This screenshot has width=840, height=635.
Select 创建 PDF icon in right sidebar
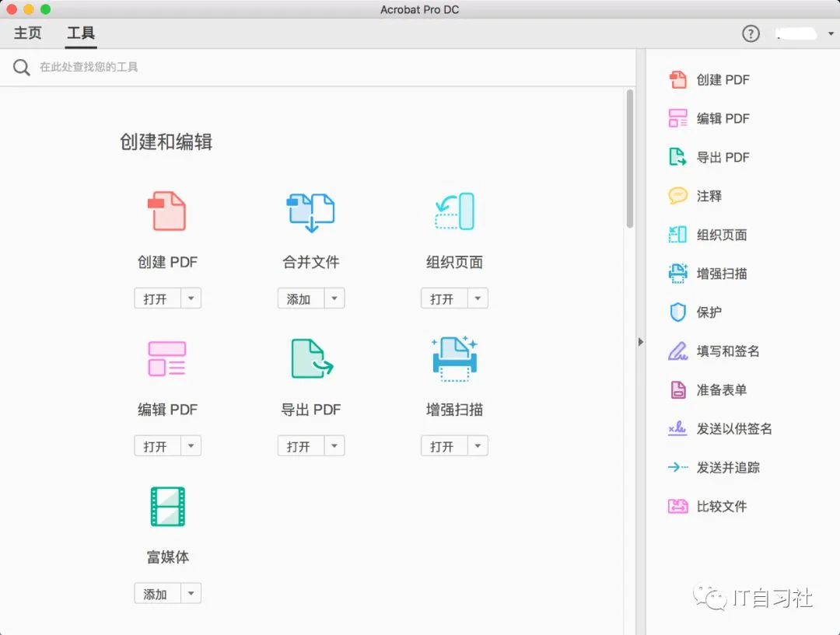point(677,80)
